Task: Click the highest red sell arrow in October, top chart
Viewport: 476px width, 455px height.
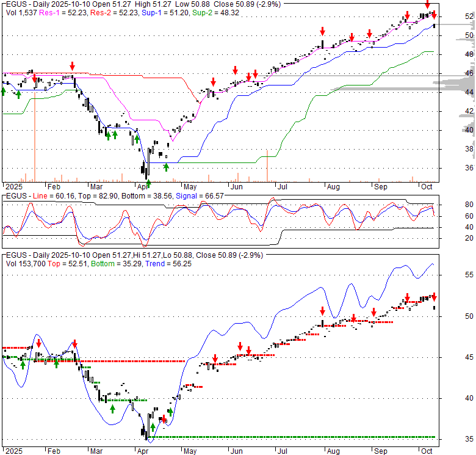Action: tap(427, 5)
